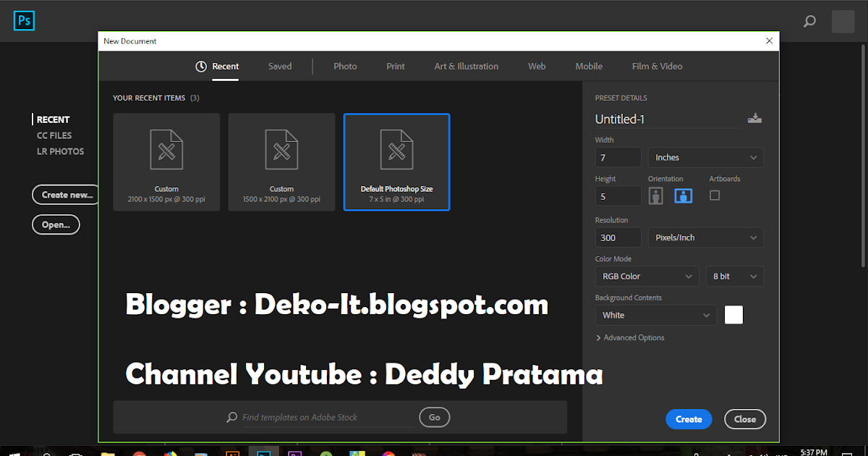Select RECENT in the left sidebar
This screenshot has width=868, height=456.
[x=53, y=120]
